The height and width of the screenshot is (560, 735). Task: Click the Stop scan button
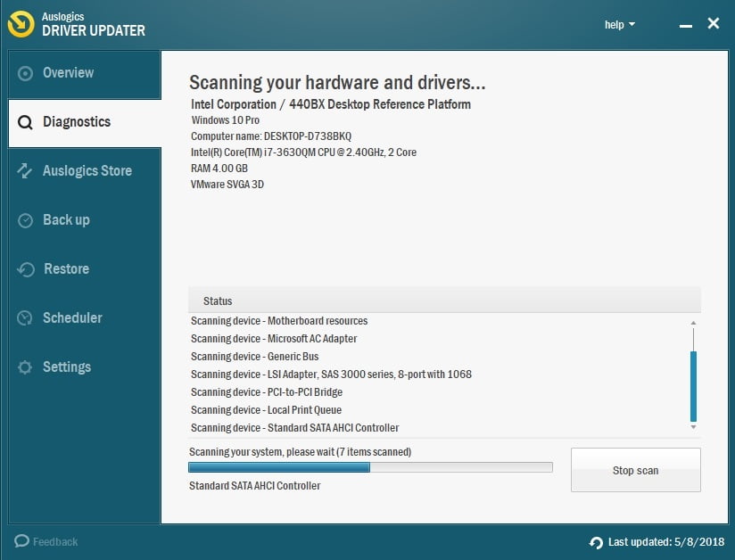(636, 470)
